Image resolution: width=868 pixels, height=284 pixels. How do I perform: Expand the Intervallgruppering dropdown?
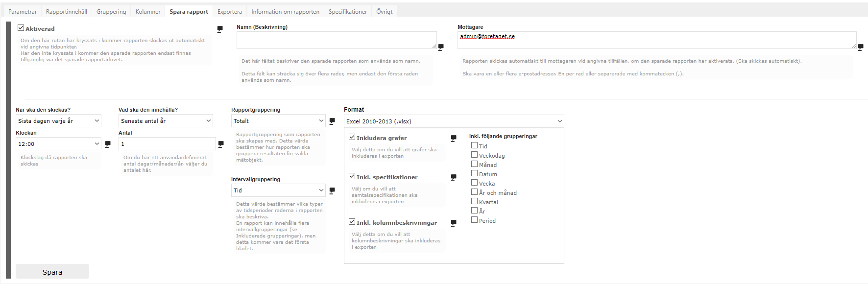tap(278, 190)
